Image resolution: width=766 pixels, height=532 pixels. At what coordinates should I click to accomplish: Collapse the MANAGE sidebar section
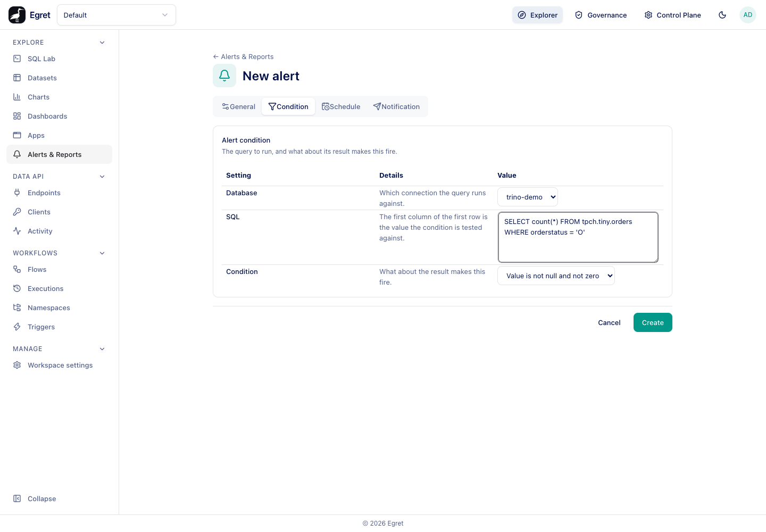click(x=102, y=349)
